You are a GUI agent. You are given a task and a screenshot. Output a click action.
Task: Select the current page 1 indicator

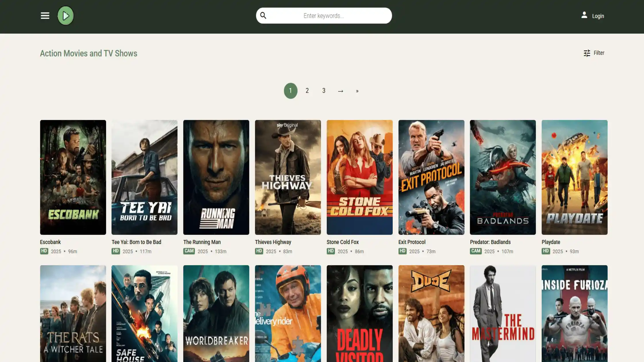tap(290, 90)
